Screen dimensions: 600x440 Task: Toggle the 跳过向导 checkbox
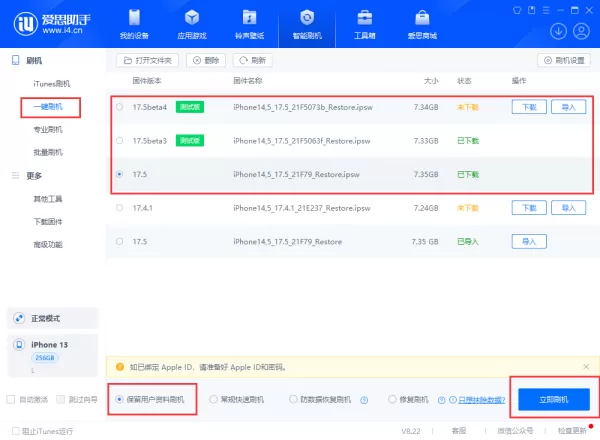[60, 399]
